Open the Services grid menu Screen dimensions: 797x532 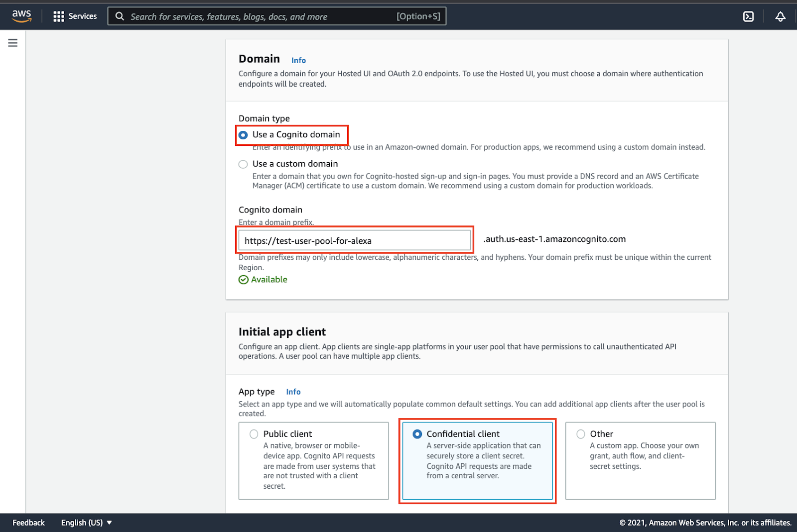point(59,16)
